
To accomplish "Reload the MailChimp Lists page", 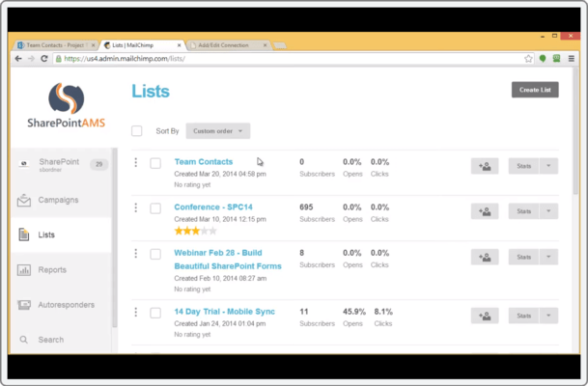I will [44, 59].
